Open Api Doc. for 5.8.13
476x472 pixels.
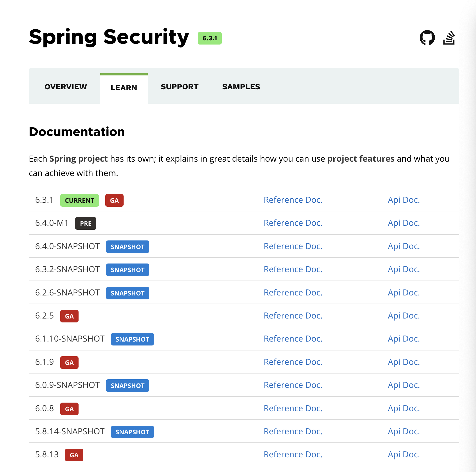[x=404, y=454]
